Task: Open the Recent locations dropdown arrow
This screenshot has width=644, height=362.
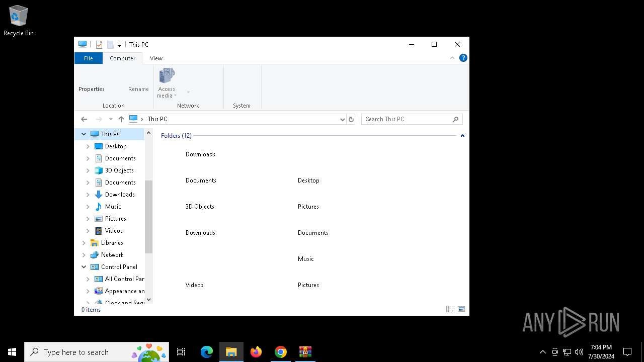Action: (x=111, y=119)
